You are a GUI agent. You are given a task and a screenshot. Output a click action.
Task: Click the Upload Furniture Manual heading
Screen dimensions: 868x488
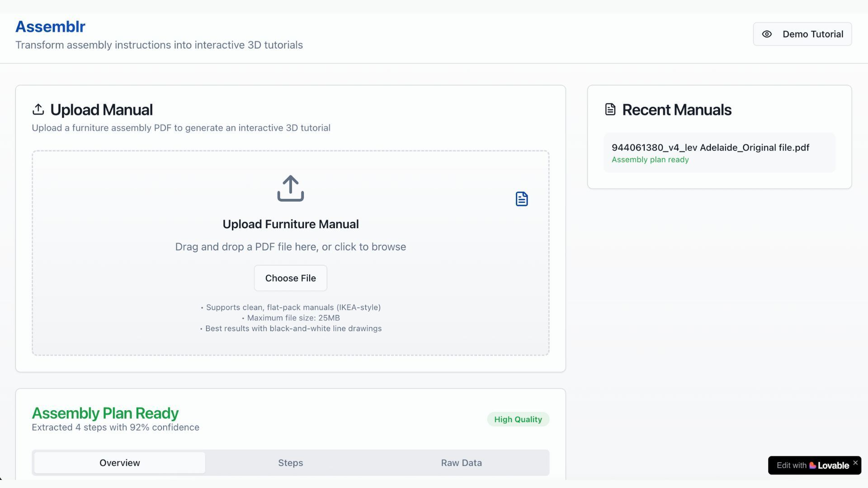[290, 224]
